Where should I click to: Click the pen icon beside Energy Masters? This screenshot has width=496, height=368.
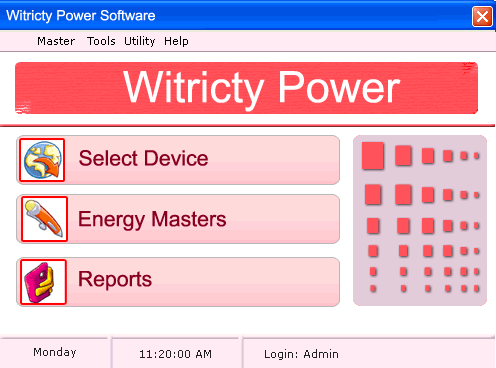tap(44, 219)
